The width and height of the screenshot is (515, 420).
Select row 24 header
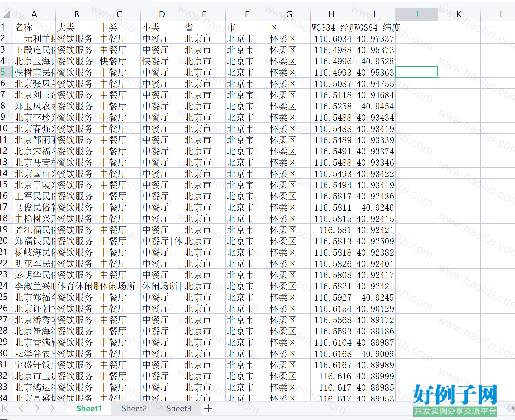[x=6, y=286]
